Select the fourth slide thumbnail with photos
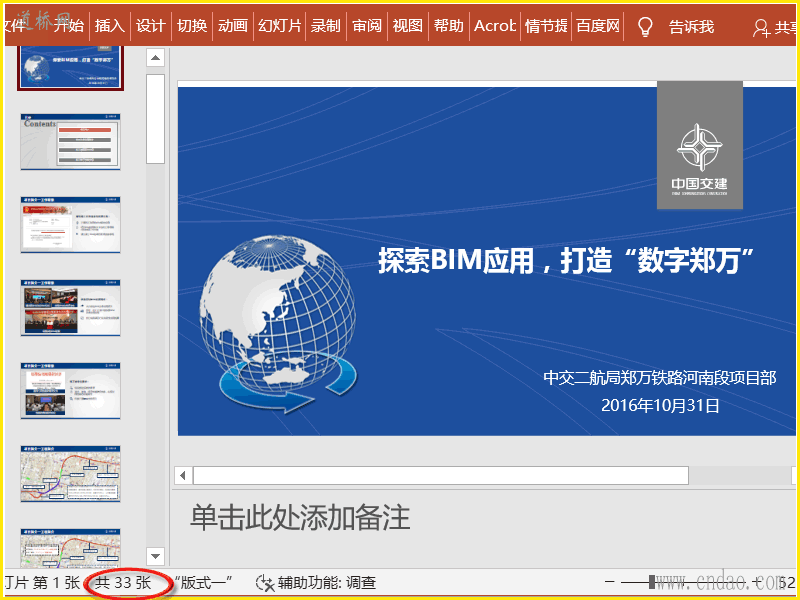The image size is (800, 600). point(70,308)
